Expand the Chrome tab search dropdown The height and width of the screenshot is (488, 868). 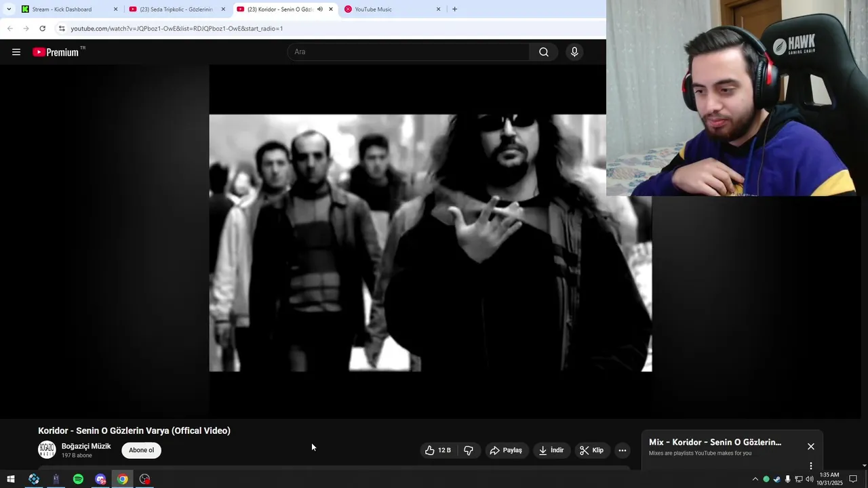[9, 9]
